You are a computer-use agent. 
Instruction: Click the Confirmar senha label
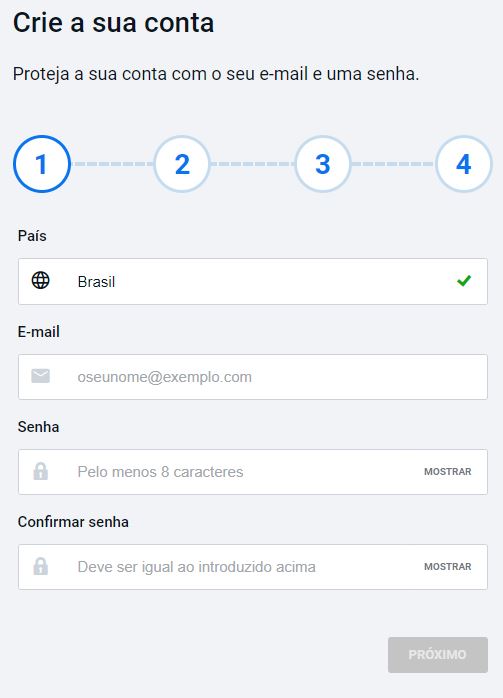click(x=73, y=522)
